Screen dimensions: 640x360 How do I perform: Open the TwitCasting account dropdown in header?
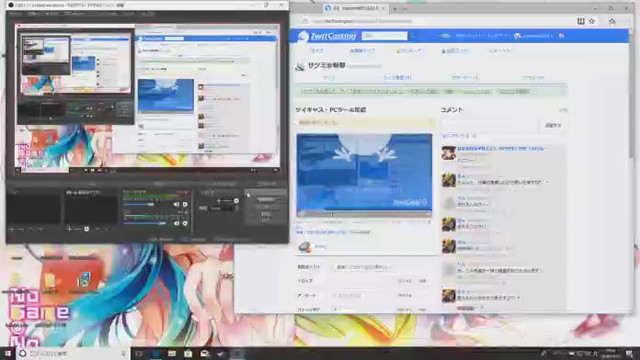(534, 36)
